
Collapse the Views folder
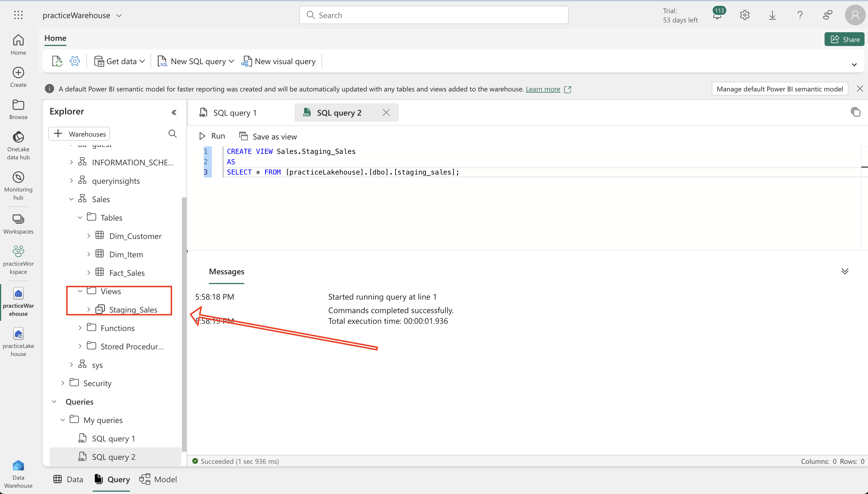pos(80,291)
